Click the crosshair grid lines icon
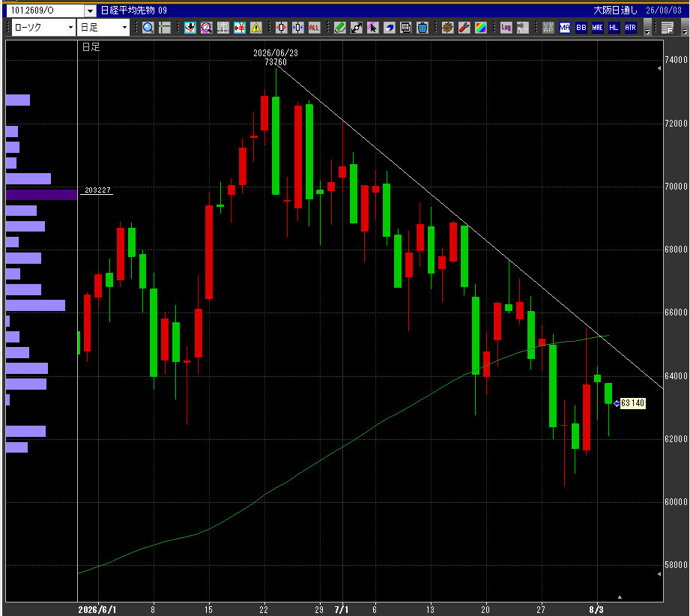 click(165, 28)
